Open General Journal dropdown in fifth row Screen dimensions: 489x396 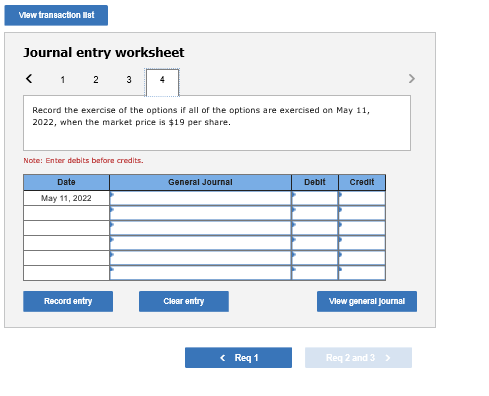click(200, 258)
